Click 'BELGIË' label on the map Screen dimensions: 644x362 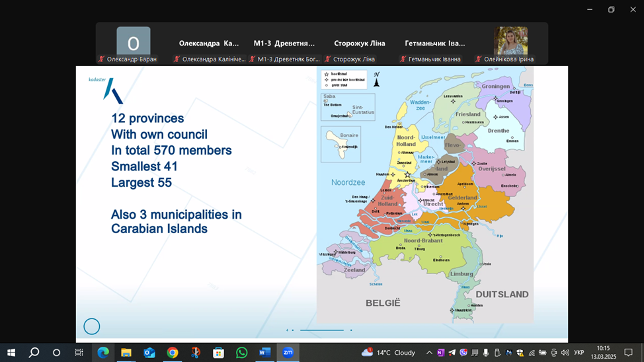(x=383, y=303)
